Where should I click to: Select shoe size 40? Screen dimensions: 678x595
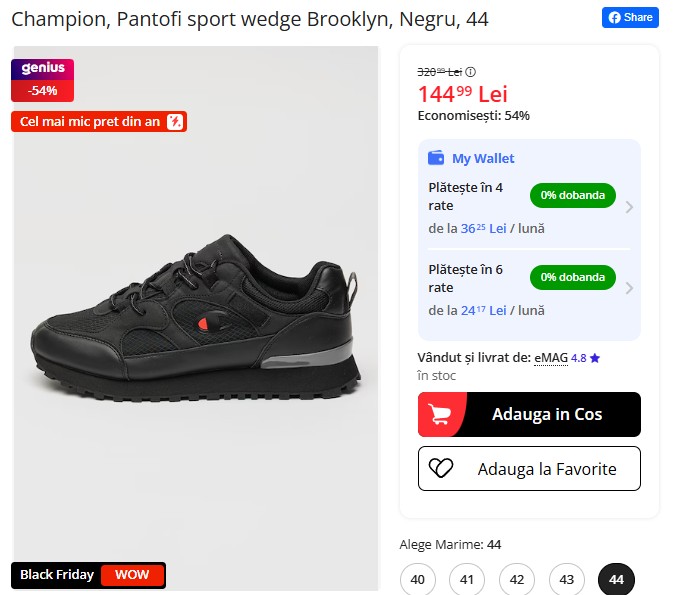(418, 580)
